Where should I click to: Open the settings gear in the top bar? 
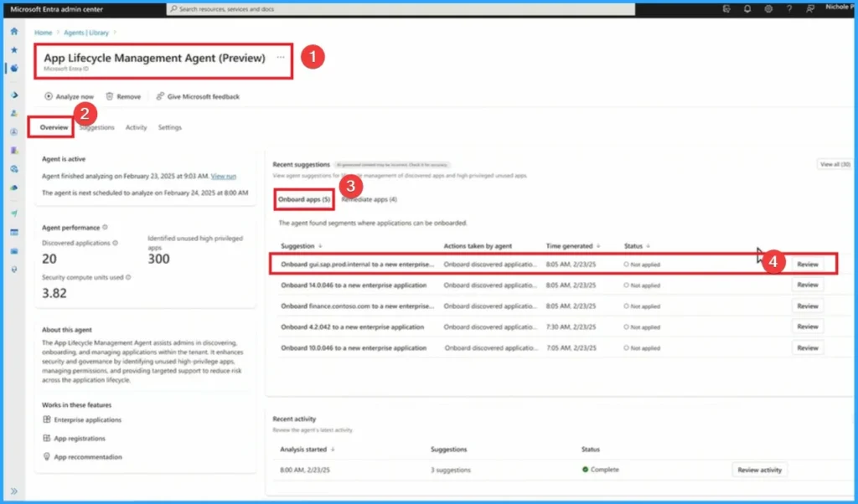(x=768, y=8)
